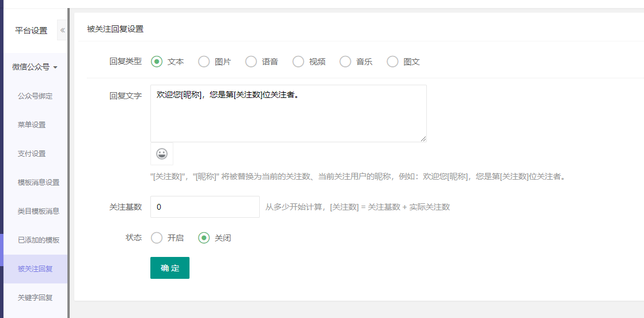Open 模板消息设置 in the sidebar
Image resolution: width=644 pixels, height=318 pixels.
[35, 183]
